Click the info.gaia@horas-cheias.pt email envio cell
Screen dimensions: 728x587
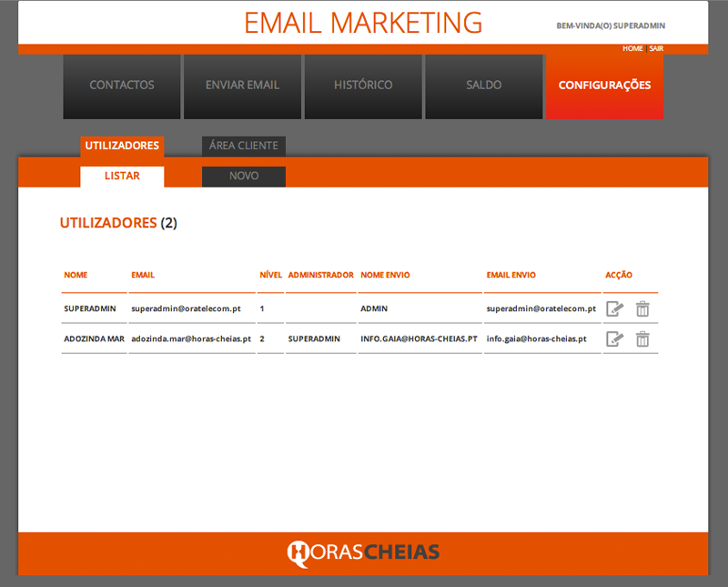[537, 339]
